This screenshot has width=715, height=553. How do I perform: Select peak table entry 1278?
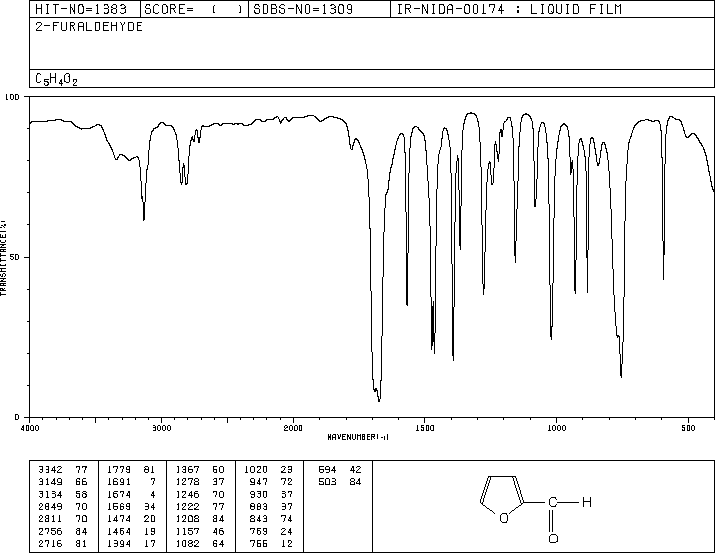tap(188, 482)
